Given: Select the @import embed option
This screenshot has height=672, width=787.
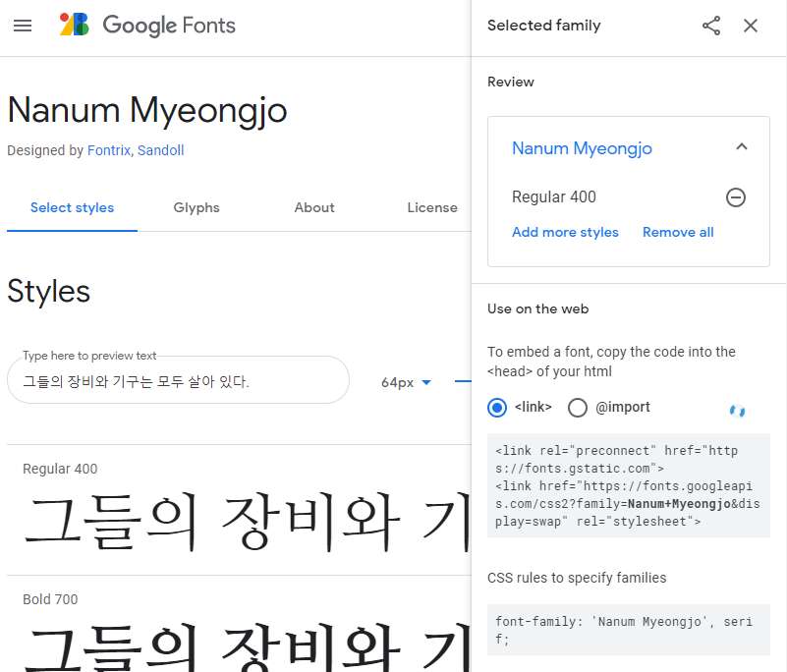Looking at the screenshot, I should 577,408.
